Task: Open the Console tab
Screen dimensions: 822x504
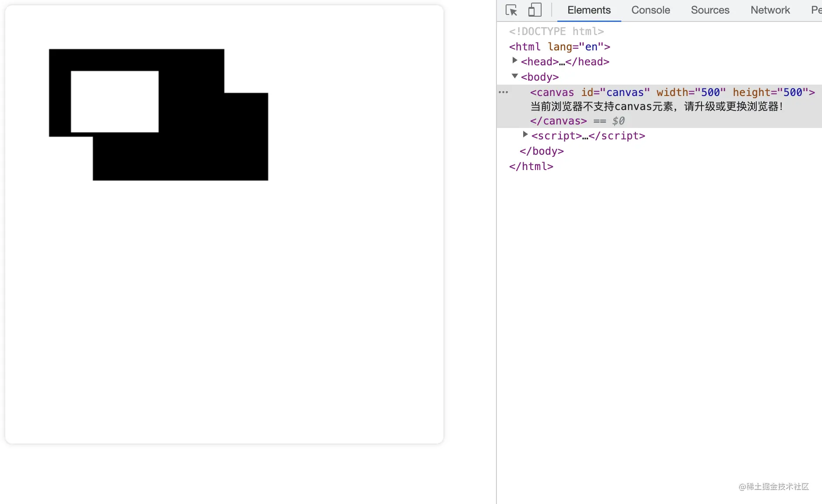Action: pyautogui.click(x=651, y=10)
